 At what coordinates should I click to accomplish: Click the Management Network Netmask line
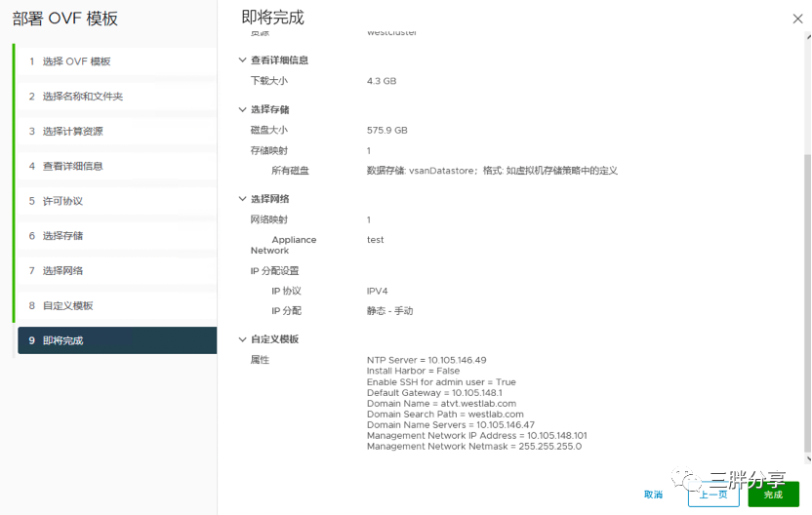474,446
